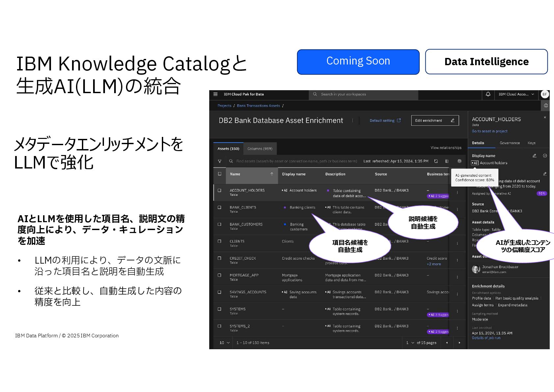Click View relationships
Image resolution: width=554 pixels, height=392 pixels.
click(x=446, y=148)
